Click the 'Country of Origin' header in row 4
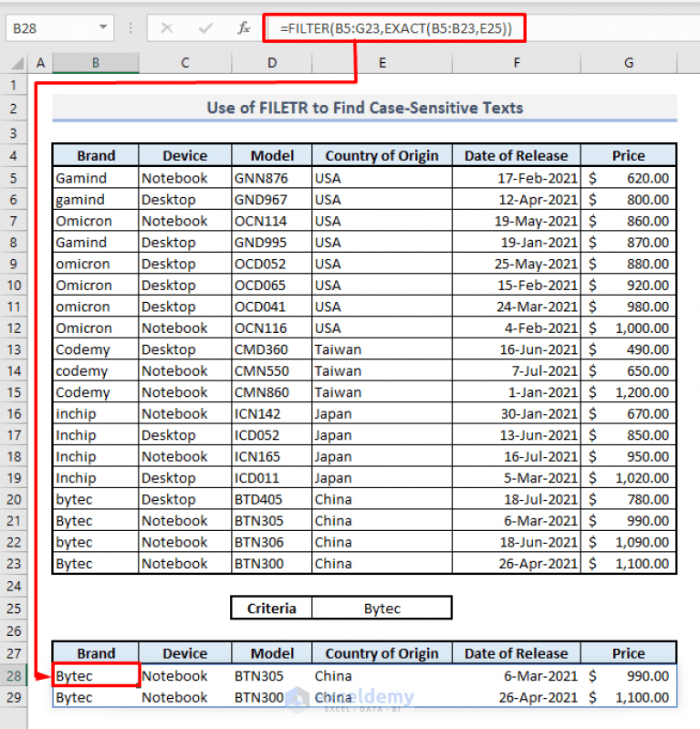This screenshot has width=700, height=729. tap(381, 156)
